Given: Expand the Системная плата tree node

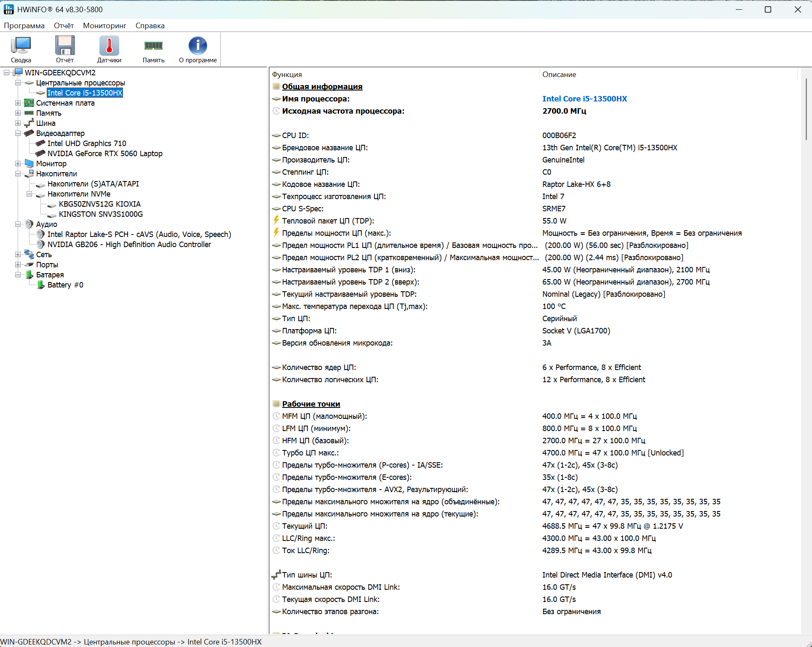Looking at the screenshot, I should 18,103.
